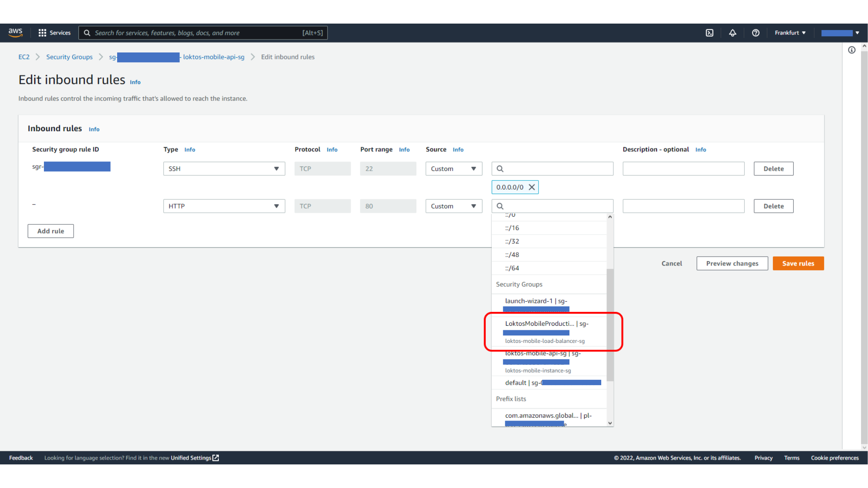Open the Services grid menu
Viewport: 868px width, 488px height.
pos(54,33)
